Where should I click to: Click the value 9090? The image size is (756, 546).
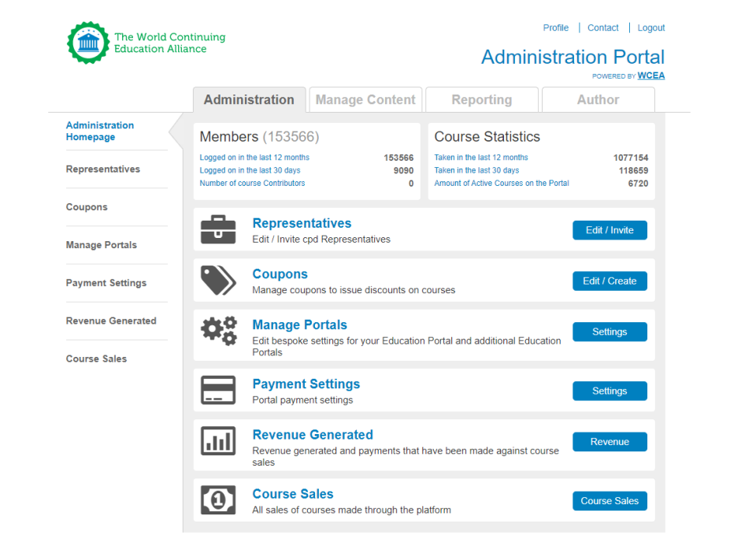[x=403, y=171]
